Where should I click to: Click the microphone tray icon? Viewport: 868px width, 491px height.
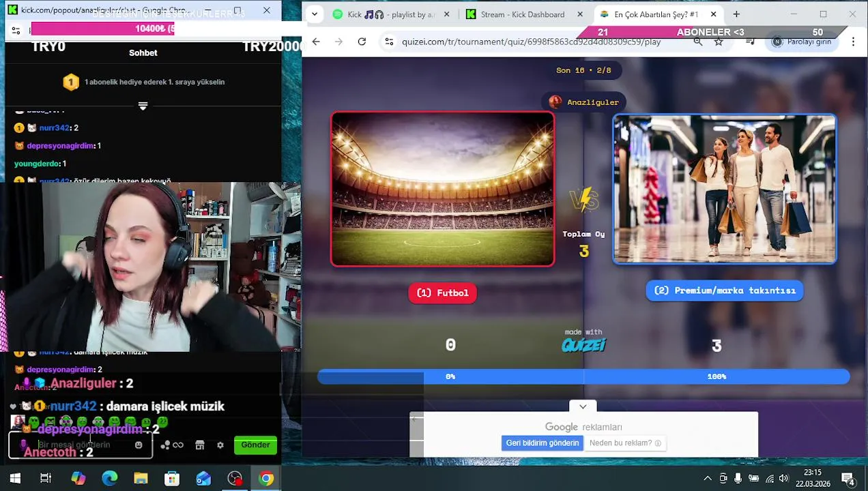[x=738, y=479]
